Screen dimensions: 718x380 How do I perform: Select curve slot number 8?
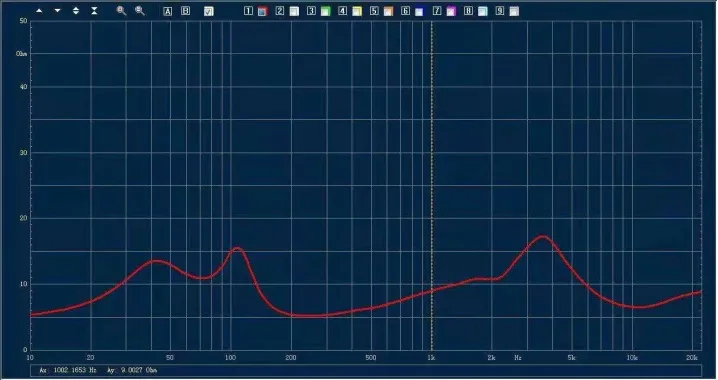point(468,11)
